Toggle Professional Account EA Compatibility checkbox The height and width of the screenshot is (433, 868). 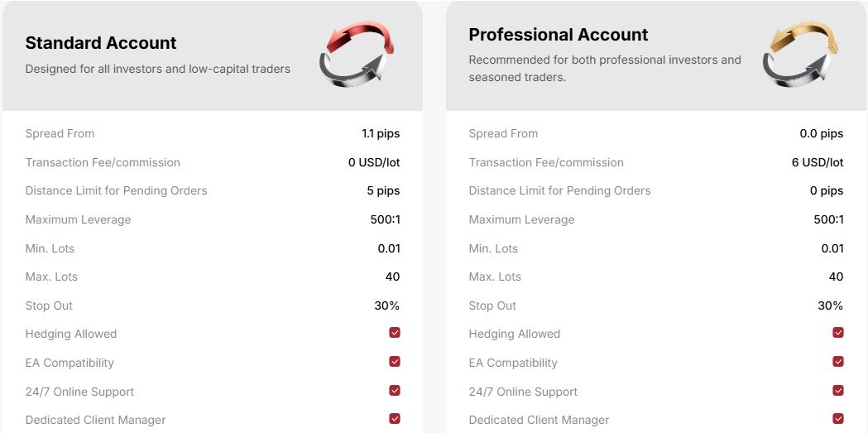(x=838, y=362)
